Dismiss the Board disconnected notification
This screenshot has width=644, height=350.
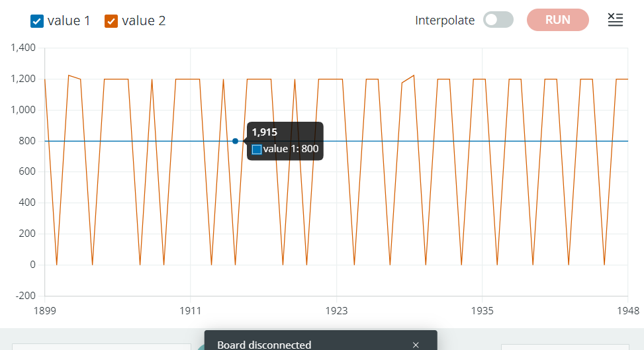pyautogui.click(x=416, y=345)
